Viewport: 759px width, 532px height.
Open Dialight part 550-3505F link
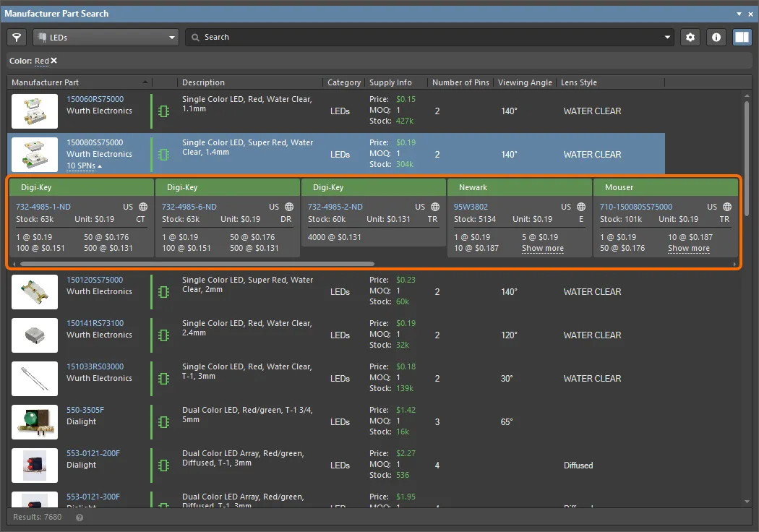85,410
